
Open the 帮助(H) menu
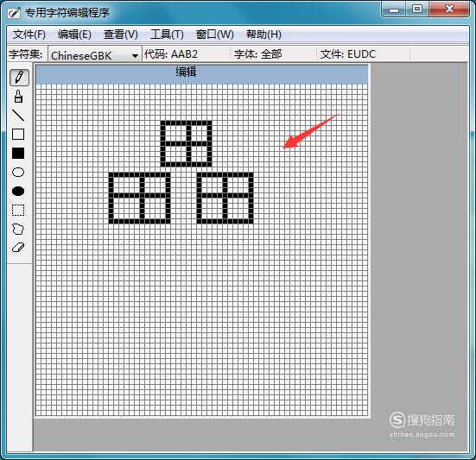(x=263, y=35)
